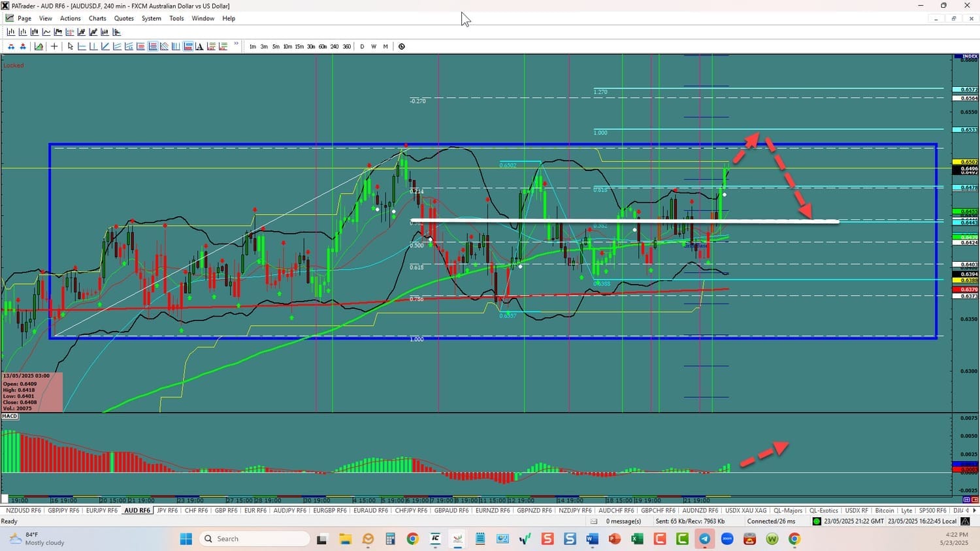Toggle the Daily 'D' timeframe
Viewport: 980px width, 551px height.
click(362, 46)
